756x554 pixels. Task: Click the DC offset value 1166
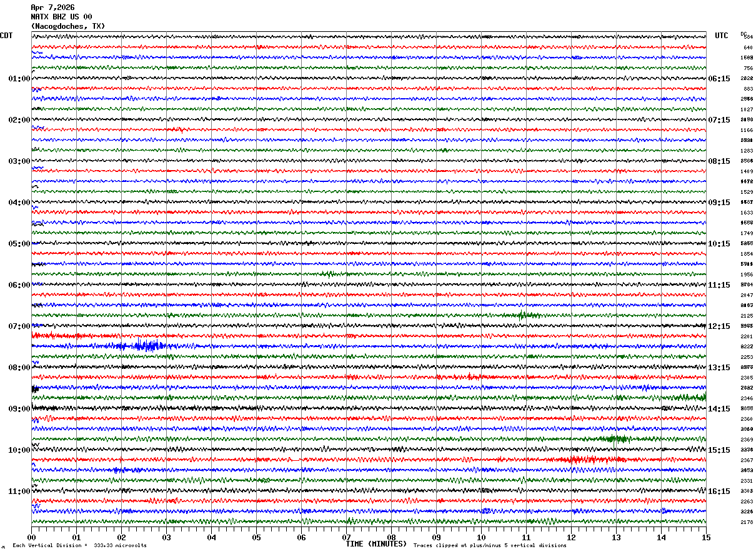click(x=747, y=130)
